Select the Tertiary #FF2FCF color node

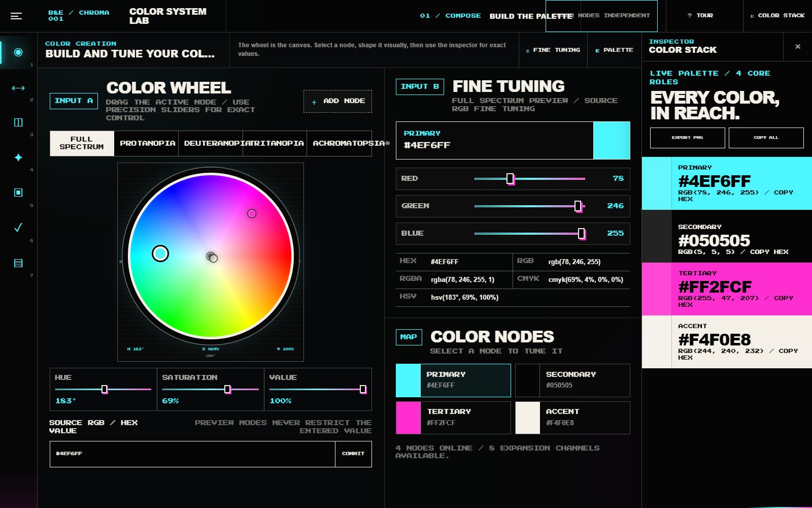click(453, 418)
